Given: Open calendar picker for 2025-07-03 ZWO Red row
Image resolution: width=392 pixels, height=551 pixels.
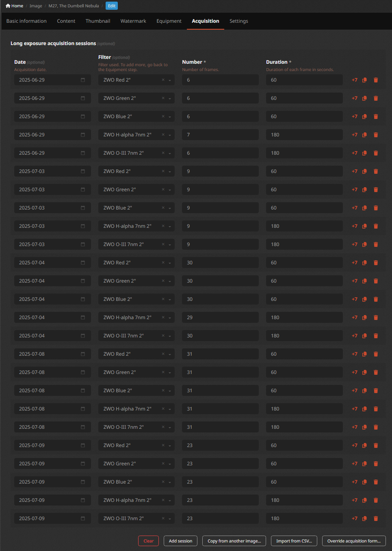Looking at the screenshot, I should 83,171.
